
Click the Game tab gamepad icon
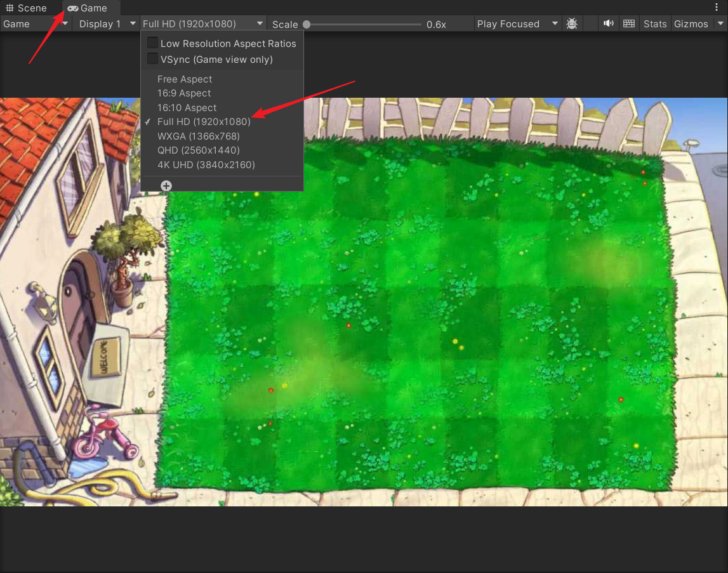coord(72,8)
